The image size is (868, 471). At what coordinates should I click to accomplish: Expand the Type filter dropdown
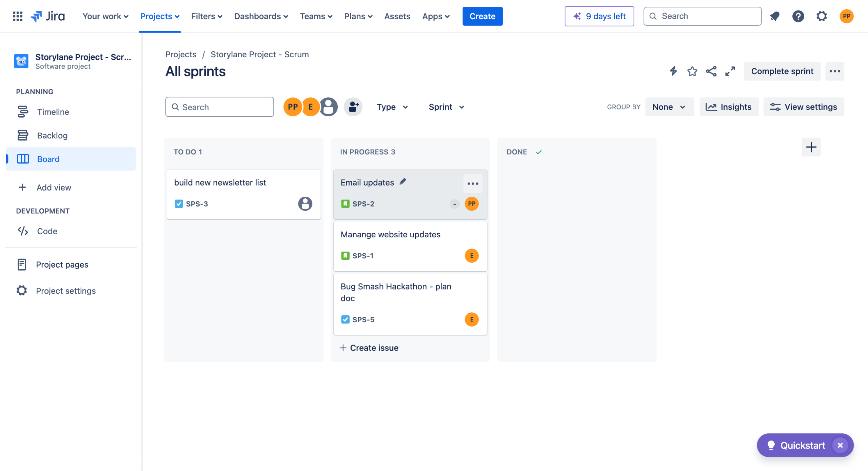[x=392, y=107]
